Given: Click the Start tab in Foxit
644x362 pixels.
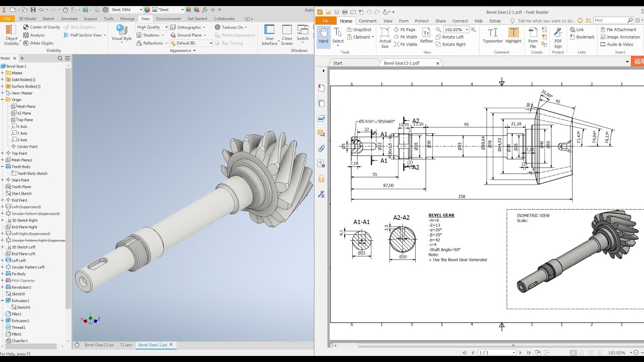Looking at the screenshot, I should [338, 63].
